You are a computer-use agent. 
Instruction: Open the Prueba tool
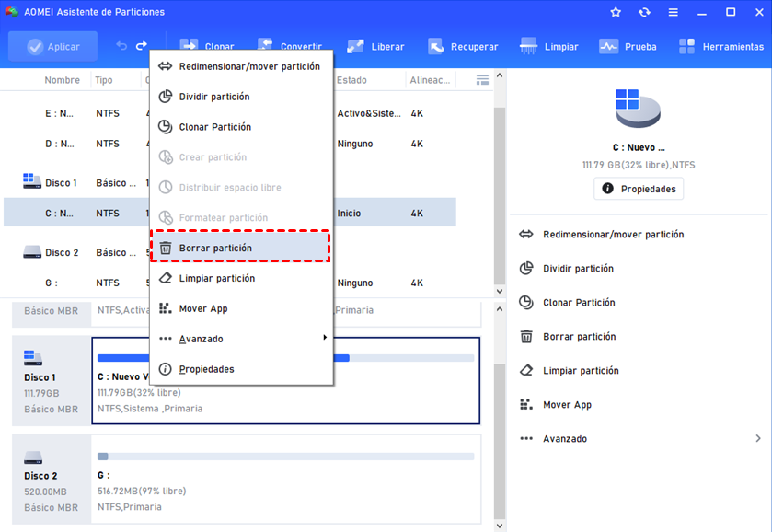[x=628, y=47]
